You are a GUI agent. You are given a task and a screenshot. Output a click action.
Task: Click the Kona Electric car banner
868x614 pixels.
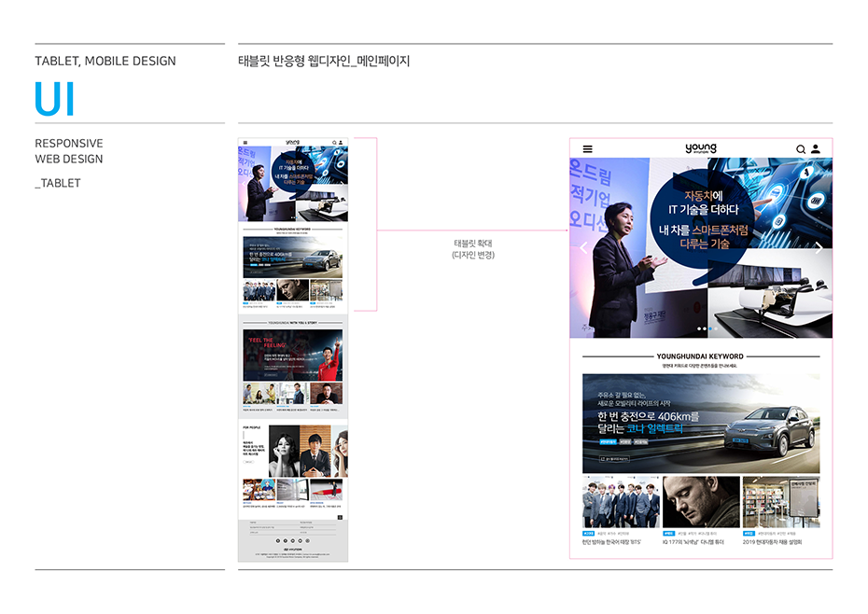[x=700, y=423]
